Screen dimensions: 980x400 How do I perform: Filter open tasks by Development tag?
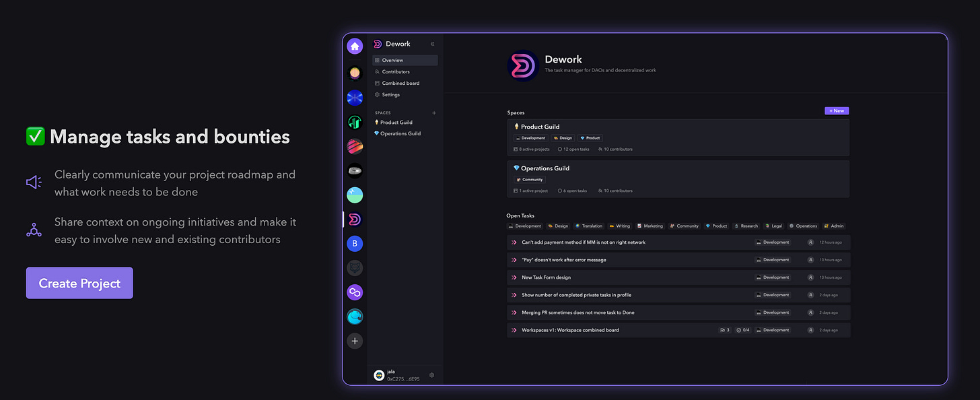point(525,226)
